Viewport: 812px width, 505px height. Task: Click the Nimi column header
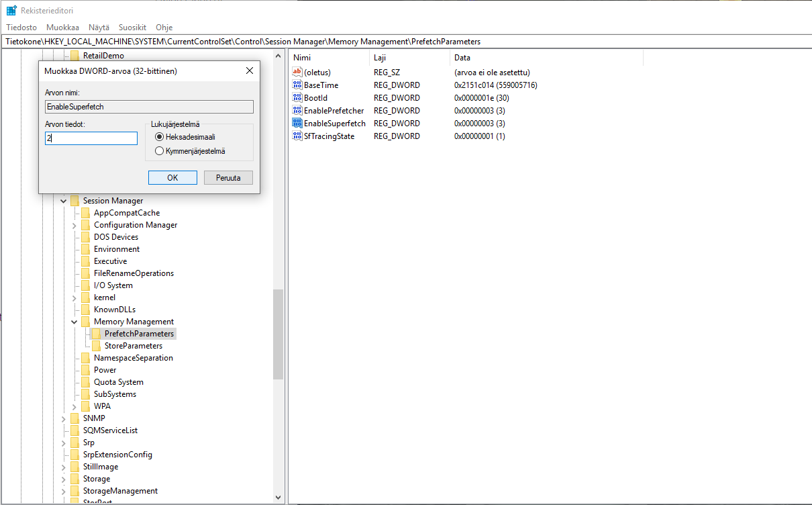tap(329, 58)
